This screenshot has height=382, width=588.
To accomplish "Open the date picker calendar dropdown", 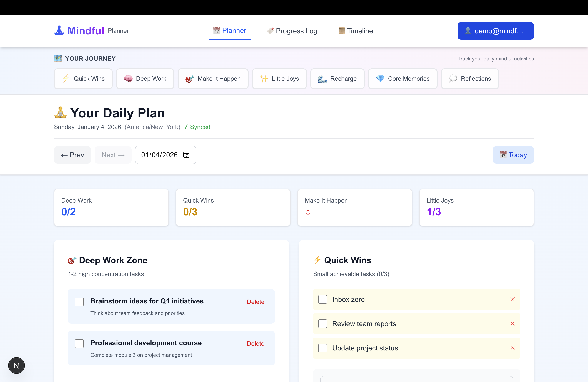I will point(186,155).
